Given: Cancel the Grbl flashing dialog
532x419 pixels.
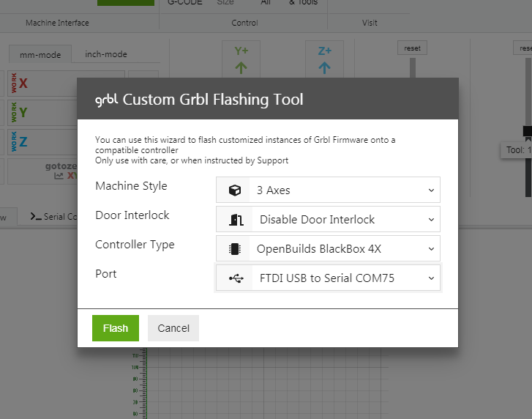Looking at the screenshot, I should (173, 328).
